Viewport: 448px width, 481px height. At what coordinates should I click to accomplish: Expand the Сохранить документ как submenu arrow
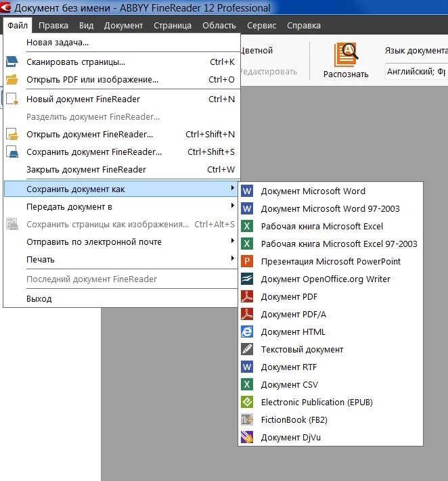click(233, 188)
